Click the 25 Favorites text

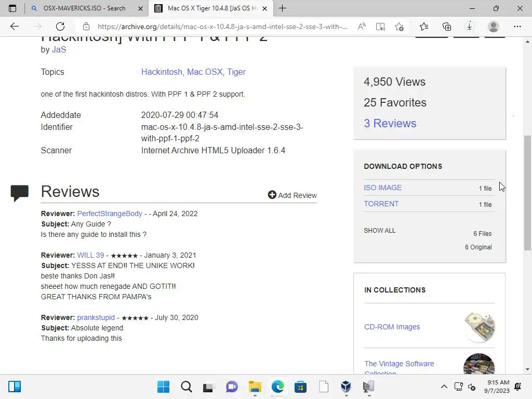[x=395, y=102]
